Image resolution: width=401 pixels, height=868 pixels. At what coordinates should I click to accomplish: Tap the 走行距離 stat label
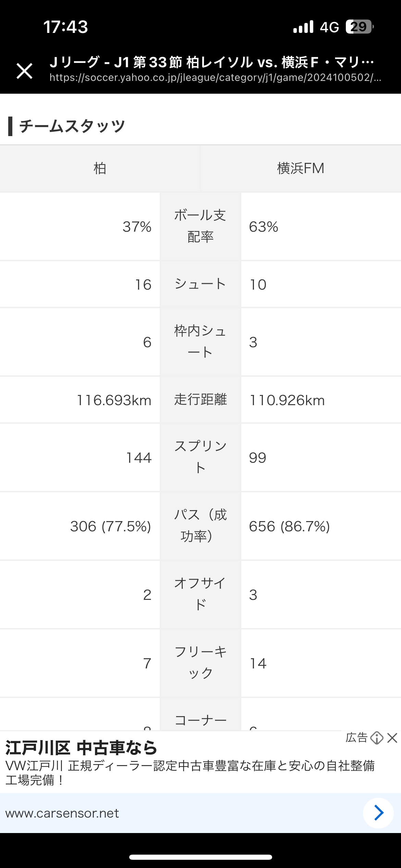[200, 400]
